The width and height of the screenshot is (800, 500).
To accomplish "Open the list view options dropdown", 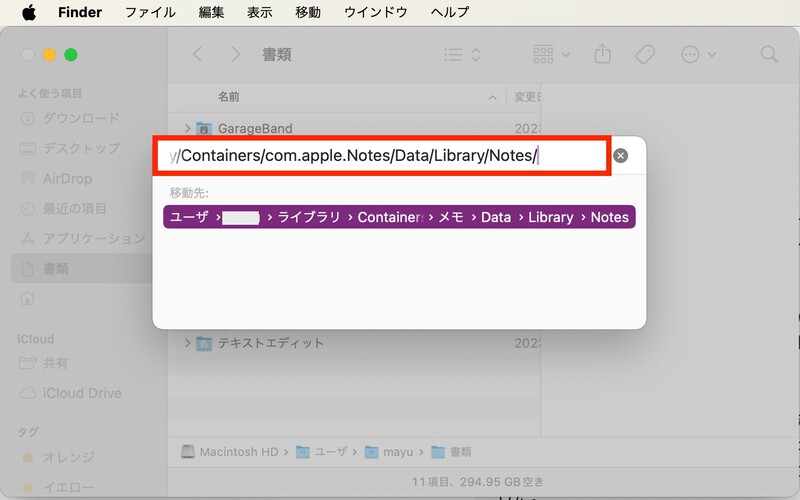I will coord(462,55).
